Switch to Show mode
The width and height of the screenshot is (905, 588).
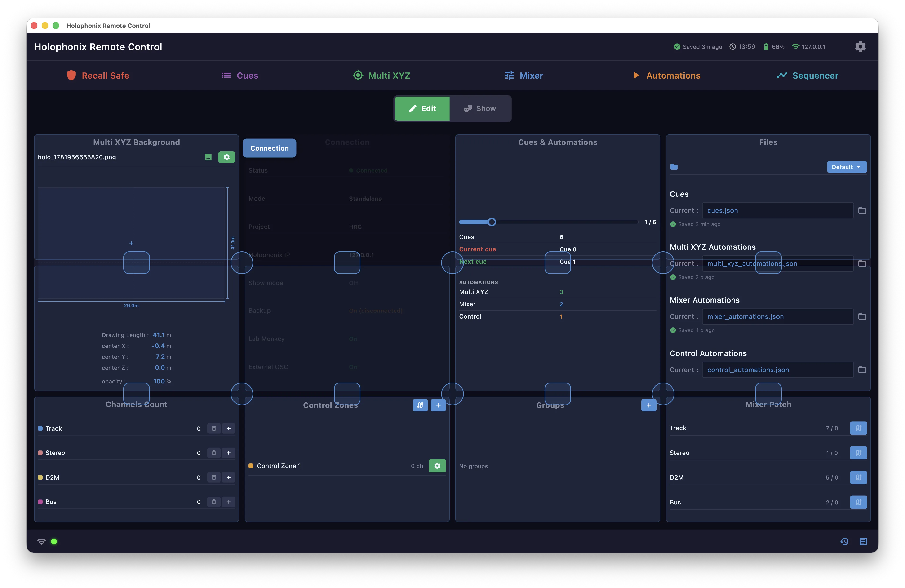click(480, 108)
